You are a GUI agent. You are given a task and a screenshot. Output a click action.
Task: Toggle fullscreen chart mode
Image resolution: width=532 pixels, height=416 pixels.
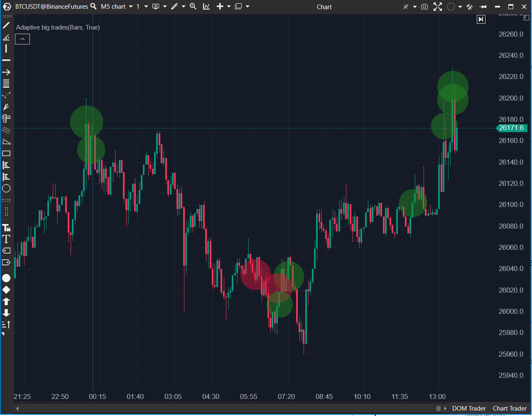438,7
